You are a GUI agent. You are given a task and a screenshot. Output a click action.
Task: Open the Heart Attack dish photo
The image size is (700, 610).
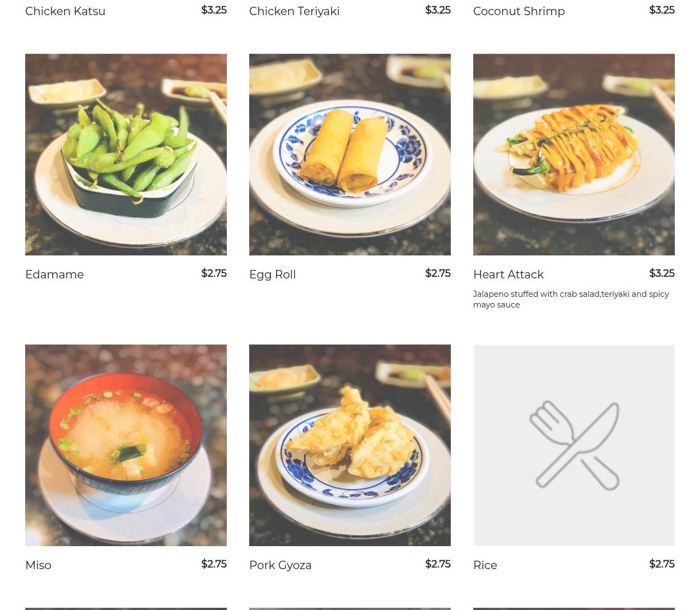574,155
